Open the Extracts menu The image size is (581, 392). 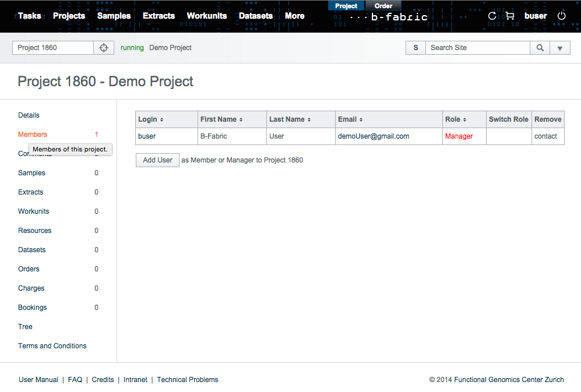[x=159, y=16]
